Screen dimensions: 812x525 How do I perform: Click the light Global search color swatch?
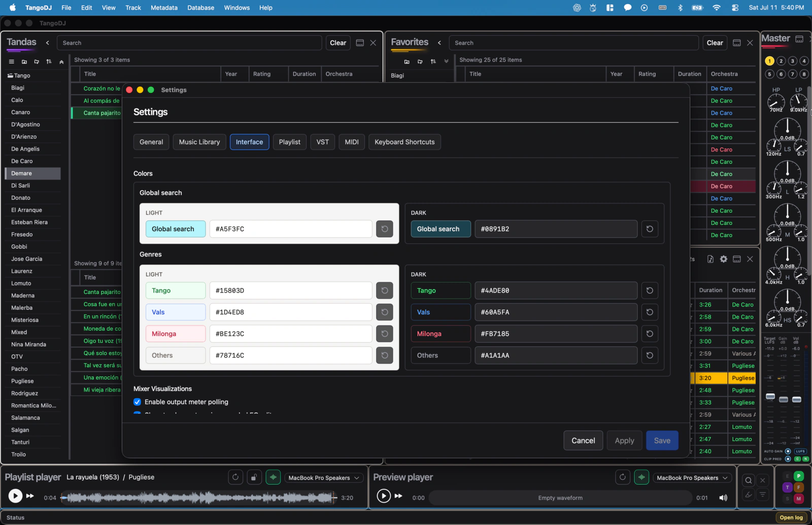pyautogui.click(x=176, y=229)
